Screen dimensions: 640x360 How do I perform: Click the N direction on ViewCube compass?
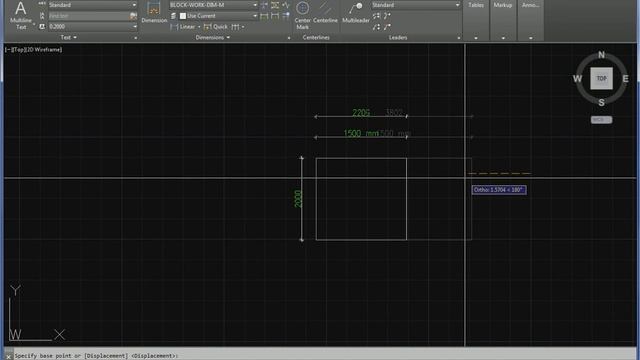[x=601, y=55]
